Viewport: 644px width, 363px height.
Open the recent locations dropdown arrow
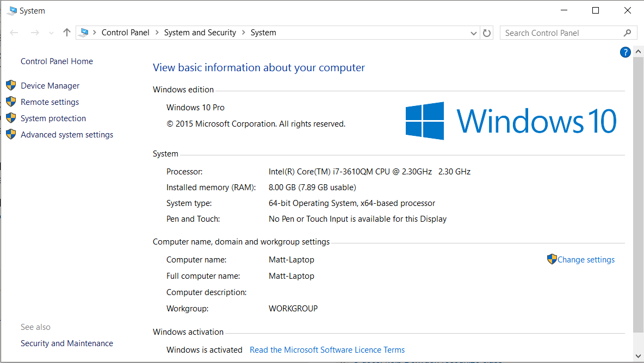coord(52,33)
